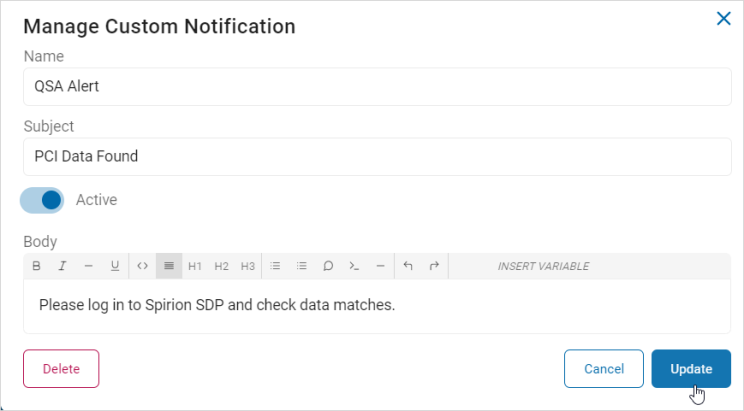Select the paragraph format icon
This screenshot has height=411, width=744.
pos(169,266)
